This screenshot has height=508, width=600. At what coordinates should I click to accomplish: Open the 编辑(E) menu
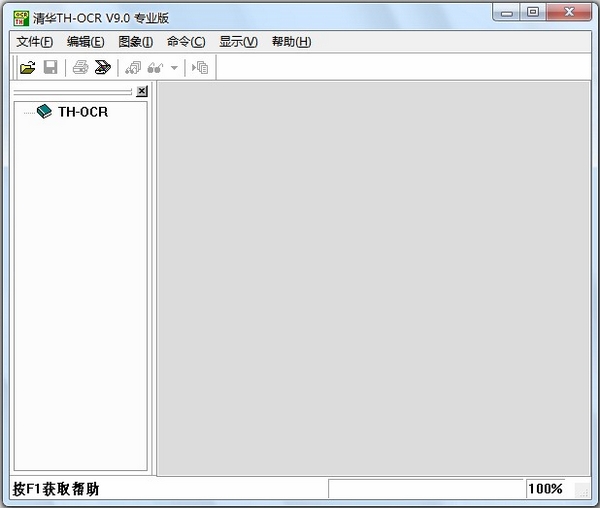coord(85,41)
